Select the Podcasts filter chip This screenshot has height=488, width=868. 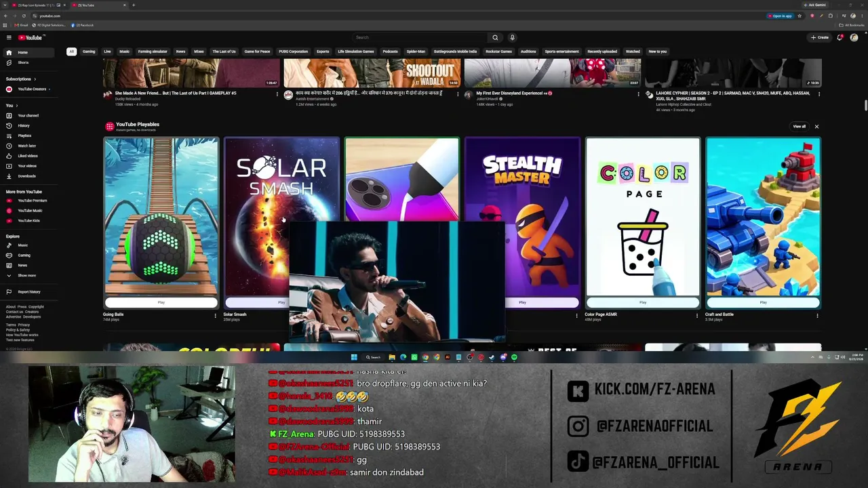click(x=390, y=52)
